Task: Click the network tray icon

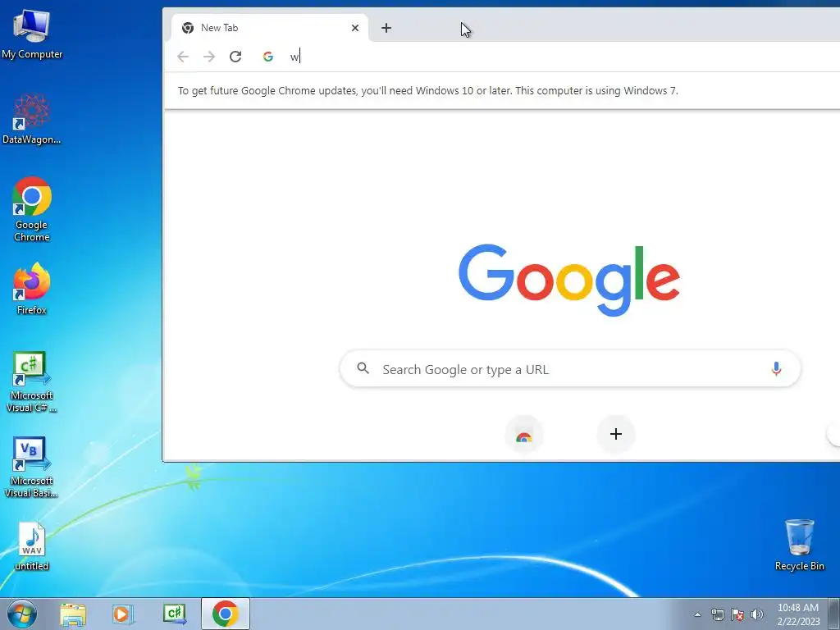Action: tap(717, 614)
